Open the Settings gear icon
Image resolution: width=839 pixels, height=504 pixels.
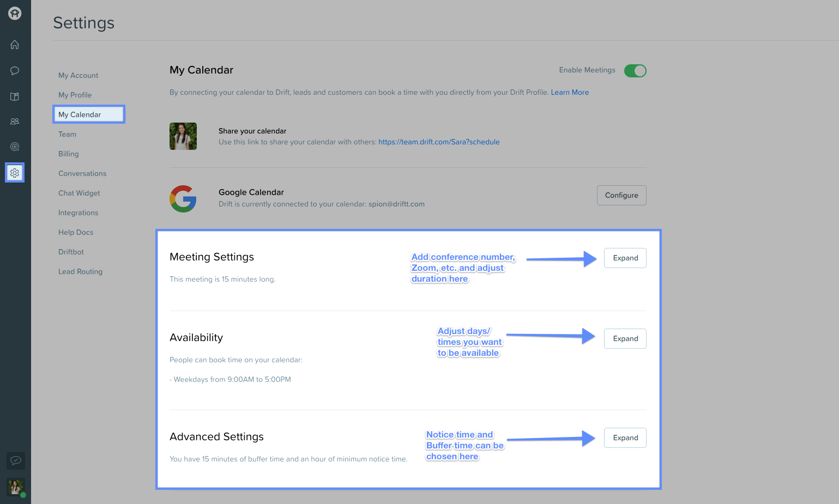point(15,173)
